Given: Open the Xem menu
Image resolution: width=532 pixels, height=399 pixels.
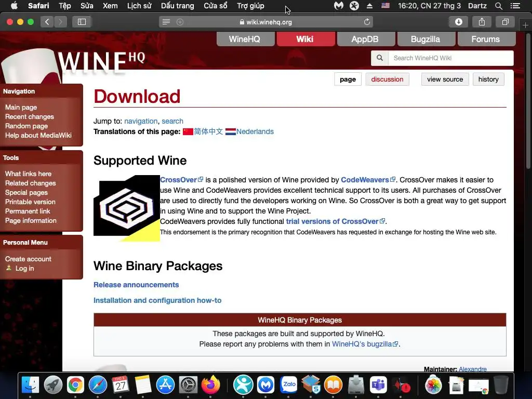Looking at the screenshot, I should 110,6.
